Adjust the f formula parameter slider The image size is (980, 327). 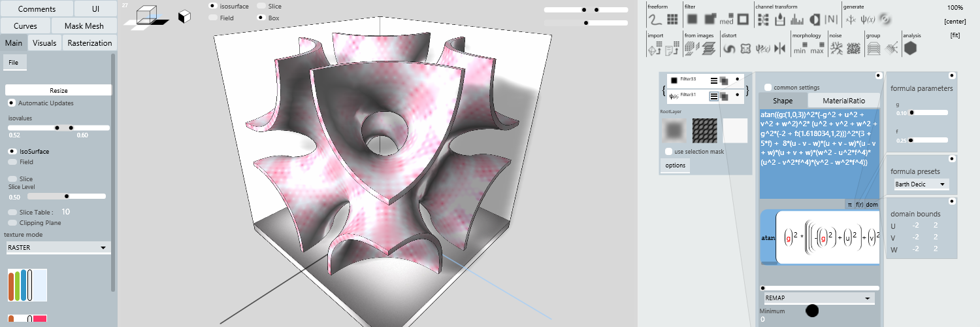tap(928, 140)
